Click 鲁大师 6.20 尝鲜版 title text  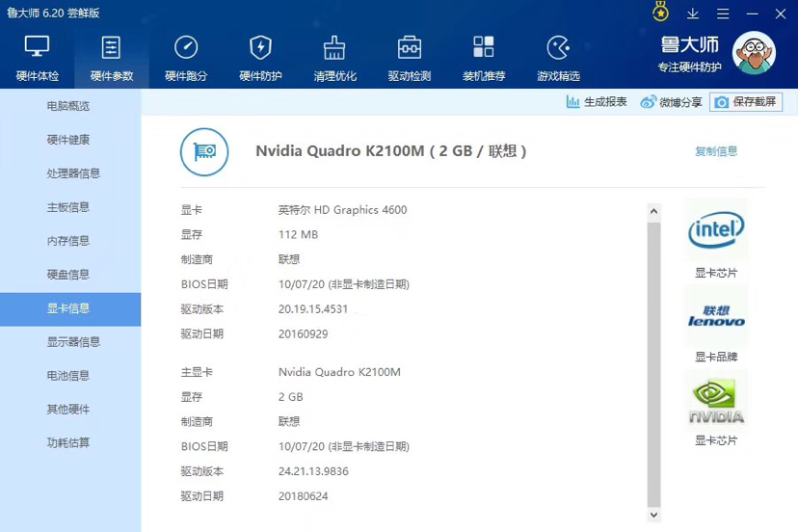coord(53,13)
